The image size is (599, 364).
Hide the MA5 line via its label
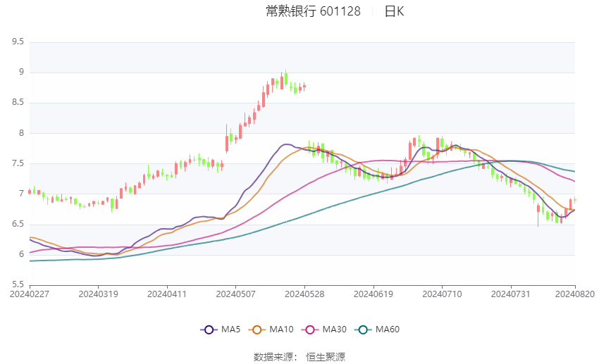tap(230, 330)
